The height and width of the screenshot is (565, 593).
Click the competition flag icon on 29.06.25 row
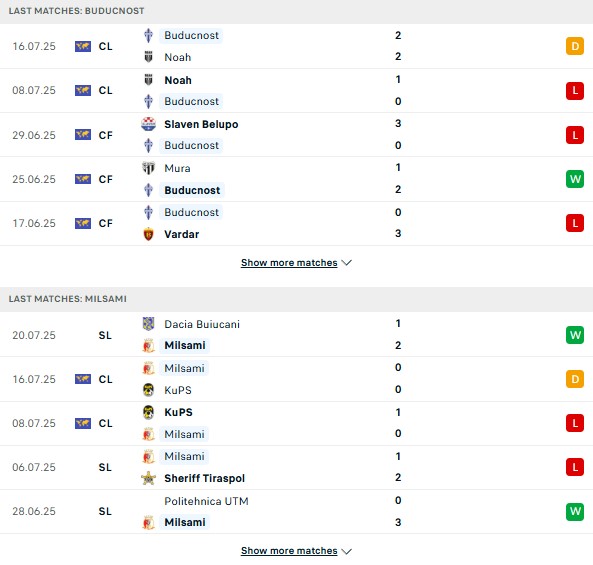click(x=83, y=135)
